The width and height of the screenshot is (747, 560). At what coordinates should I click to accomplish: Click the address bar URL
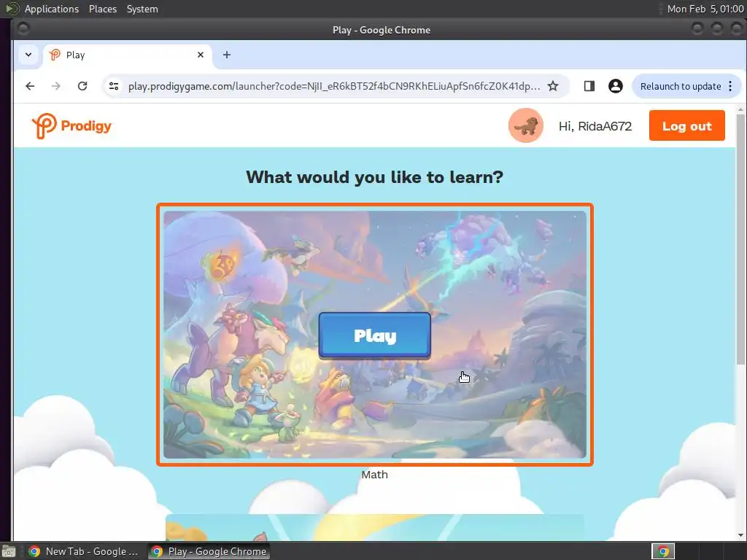pyautogui.click(x=334, y=86)
